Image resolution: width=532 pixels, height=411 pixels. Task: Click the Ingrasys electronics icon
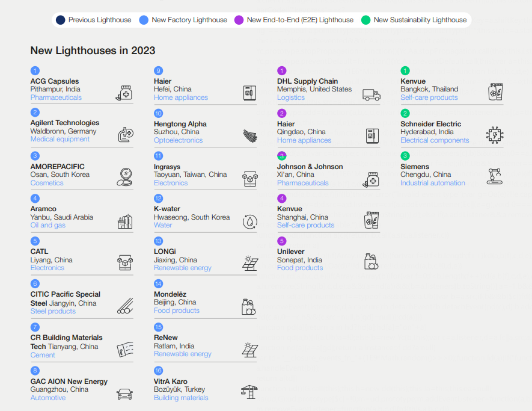[250, 179]
